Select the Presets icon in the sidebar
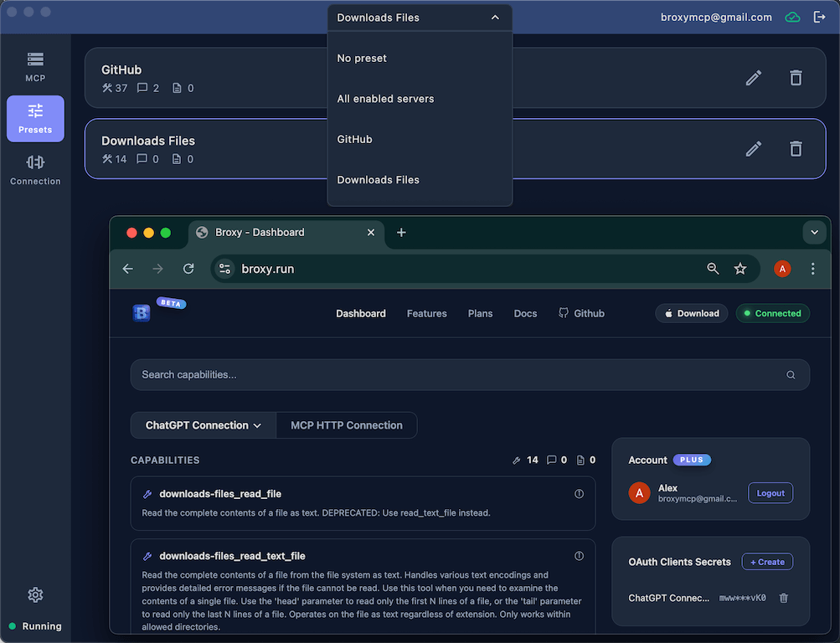 pos(34,118)
